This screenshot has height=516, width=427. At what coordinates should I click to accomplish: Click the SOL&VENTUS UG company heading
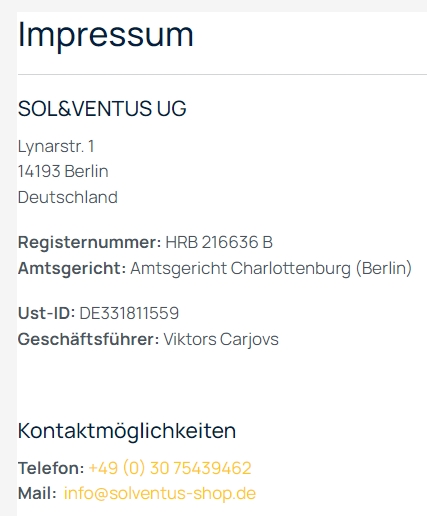[102, 108]
